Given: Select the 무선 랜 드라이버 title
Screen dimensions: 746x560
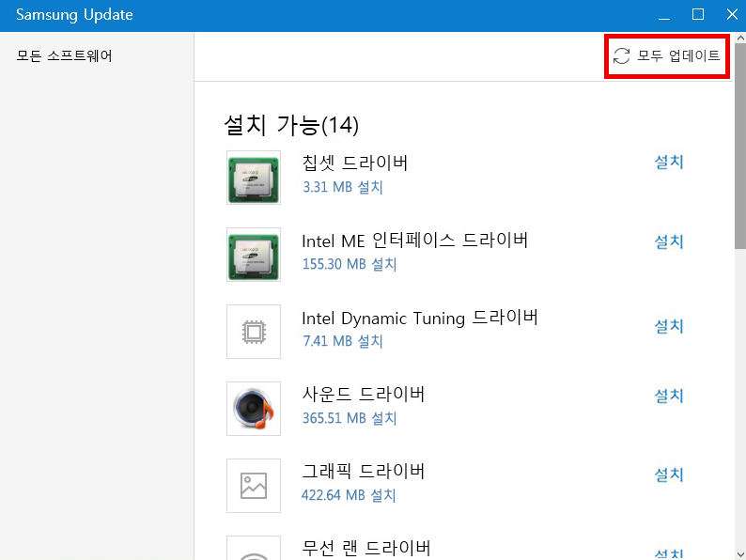Looking at the screenshot, I should coord(366,548).
